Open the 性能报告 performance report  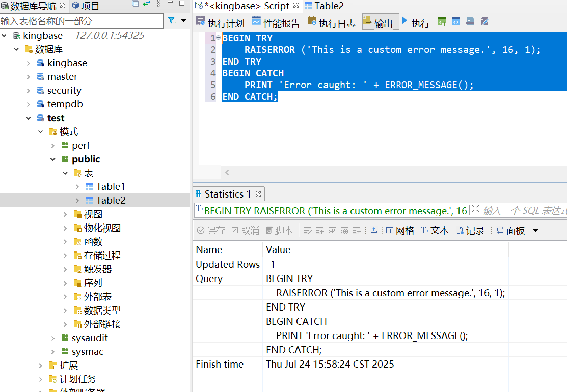(x=276, y=23)
